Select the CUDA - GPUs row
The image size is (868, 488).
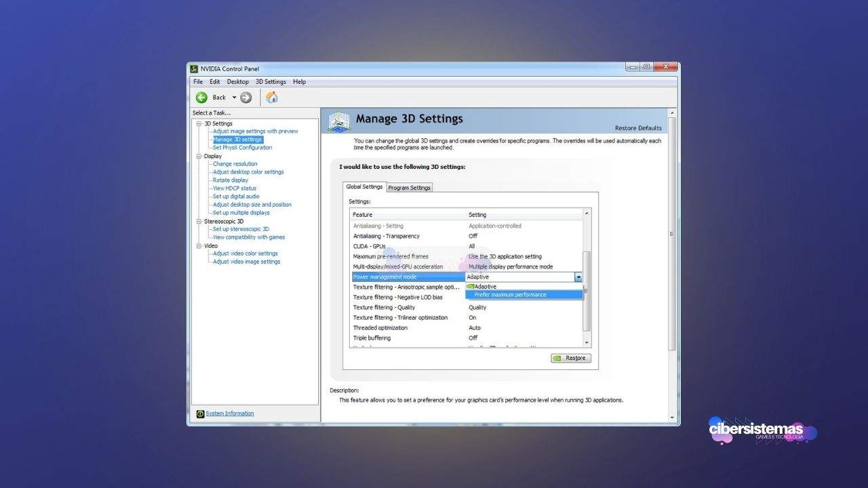467,246
